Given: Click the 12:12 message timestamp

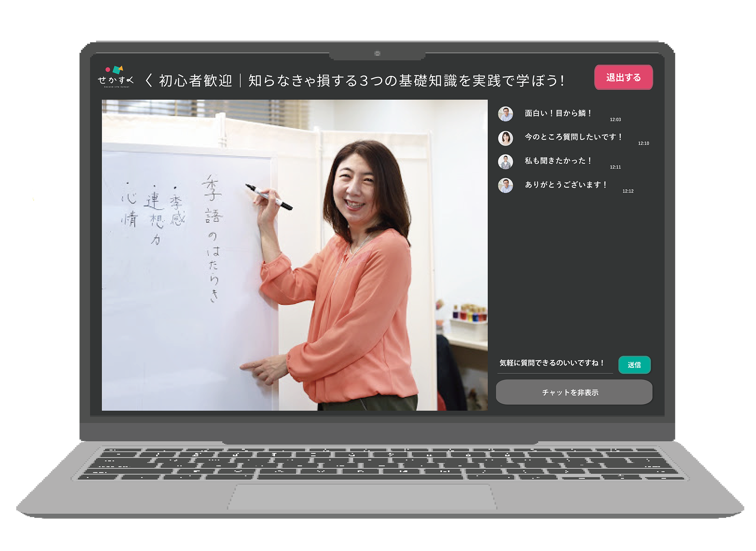Looking at the screenshot, I should pyautogui.click(x=628, y=191).
